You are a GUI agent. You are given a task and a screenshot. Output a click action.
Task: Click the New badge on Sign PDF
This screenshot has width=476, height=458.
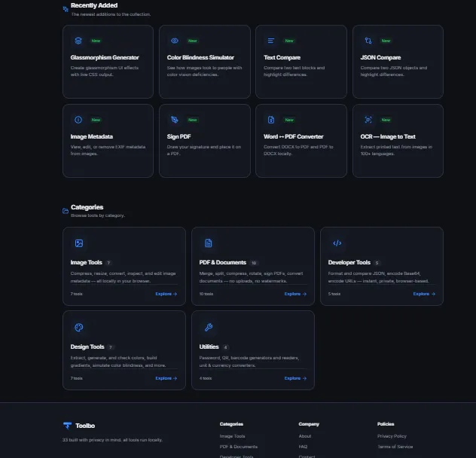pyautogui.click(x=193, y=120)
